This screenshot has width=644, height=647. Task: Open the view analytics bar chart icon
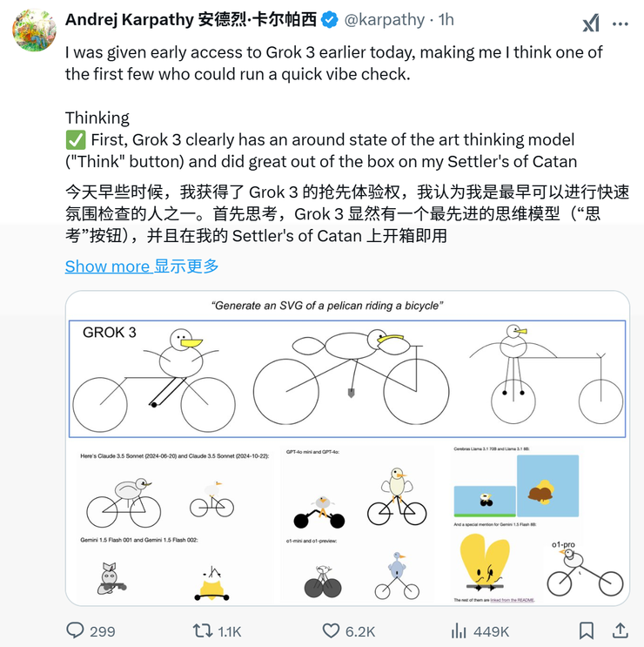460,630
